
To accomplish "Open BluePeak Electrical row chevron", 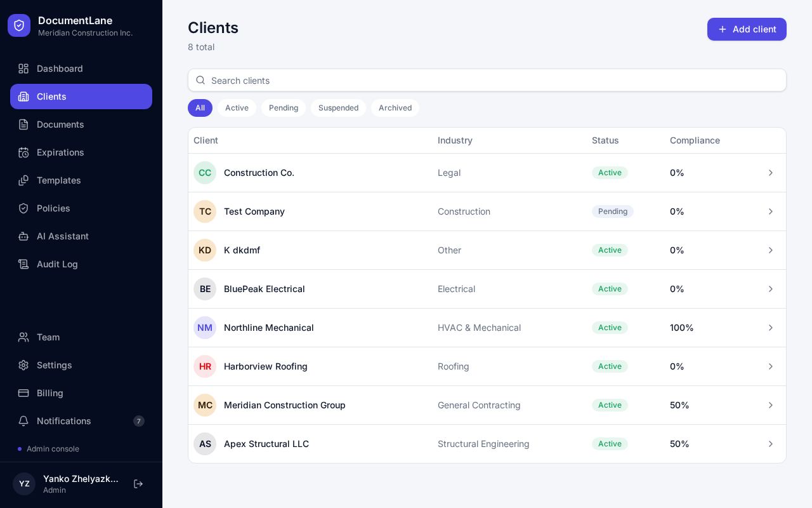I will (x=771, y=289).
